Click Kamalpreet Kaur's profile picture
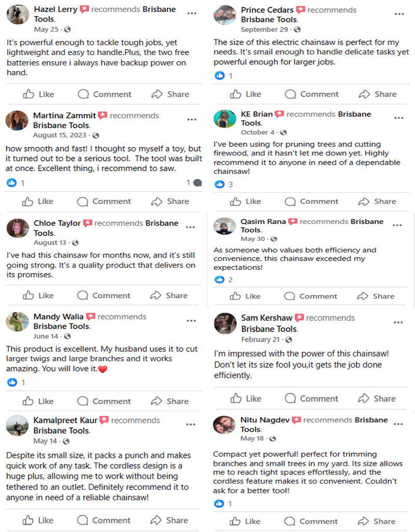Image resolution: width=415 pixels, height=532 pixels. (x=17, y=426)
